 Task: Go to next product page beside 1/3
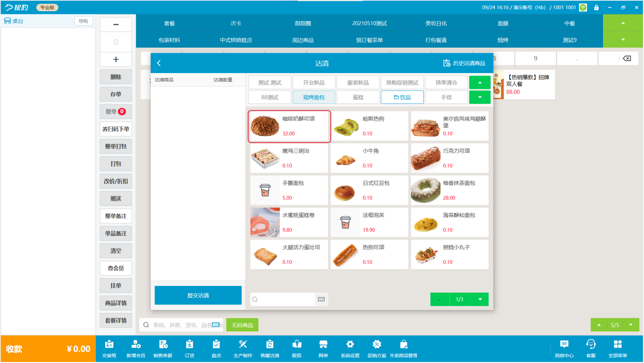pyautogui.click(x=480, y=299)
